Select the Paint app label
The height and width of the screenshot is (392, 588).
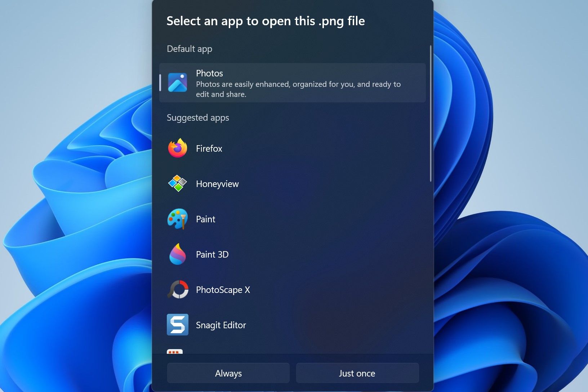pyautogui.click(x=205, y=219)
